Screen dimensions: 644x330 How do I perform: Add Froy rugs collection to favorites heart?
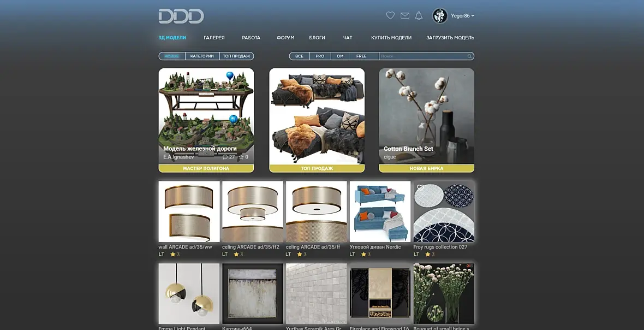tap(420, 187)
